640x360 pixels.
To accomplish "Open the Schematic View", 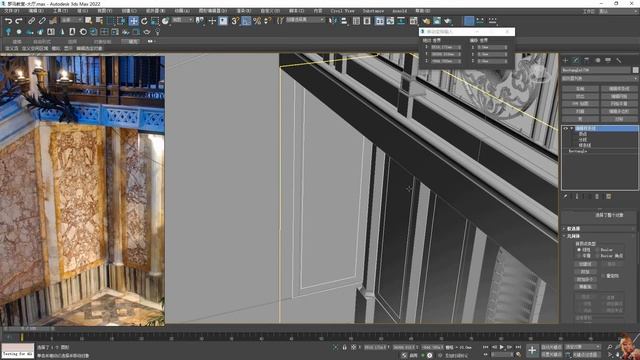I will click(x=401, y=20).
